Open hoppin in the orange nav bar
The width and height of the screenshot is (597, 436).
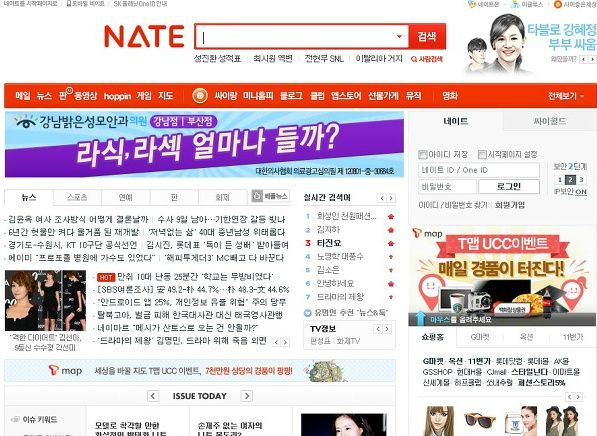(117, 96)
